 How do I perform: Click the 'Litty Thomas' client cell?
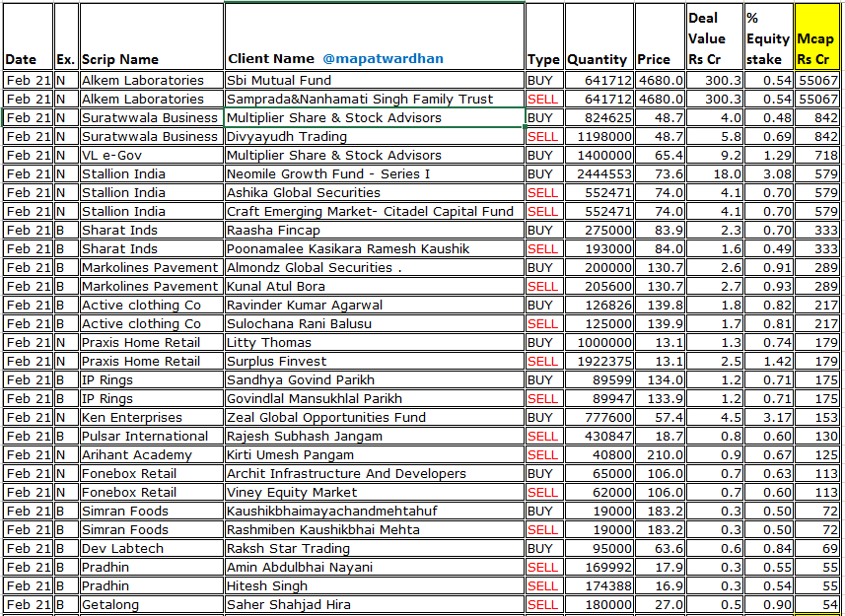click(375, 342)
